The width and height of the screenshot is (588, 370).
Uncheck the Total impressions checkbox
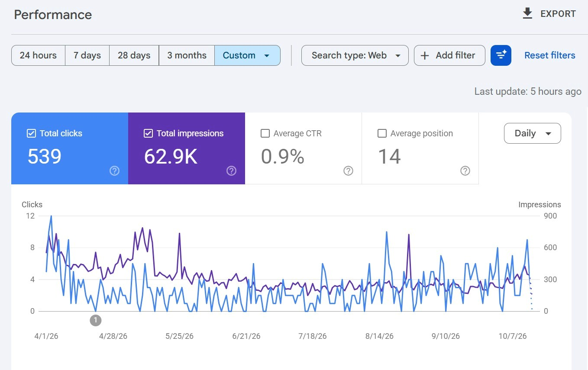click(148, 133)
